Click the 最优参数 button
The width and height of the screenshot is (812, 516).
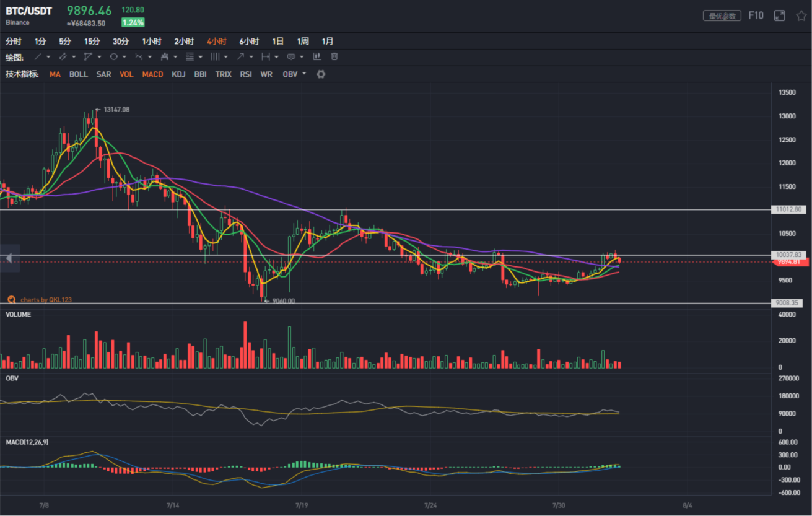tap(722, 16)
